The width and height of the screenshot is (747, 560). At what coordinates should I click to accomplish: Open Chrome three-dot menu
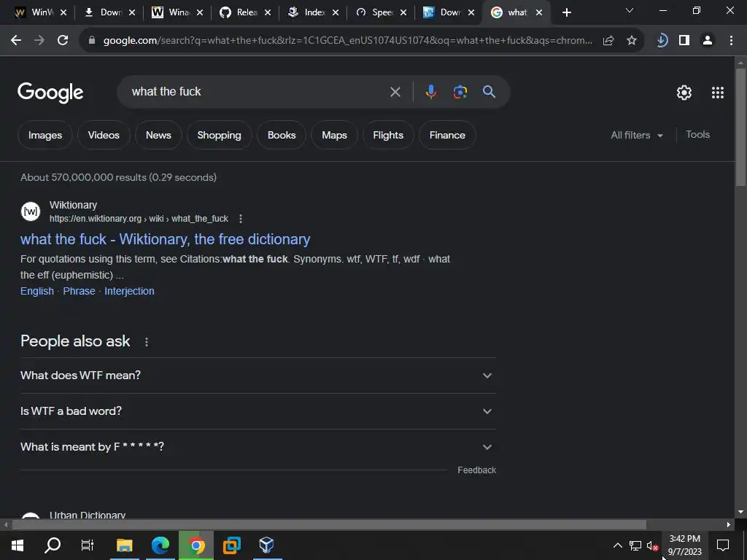click(x=731, y=41)
